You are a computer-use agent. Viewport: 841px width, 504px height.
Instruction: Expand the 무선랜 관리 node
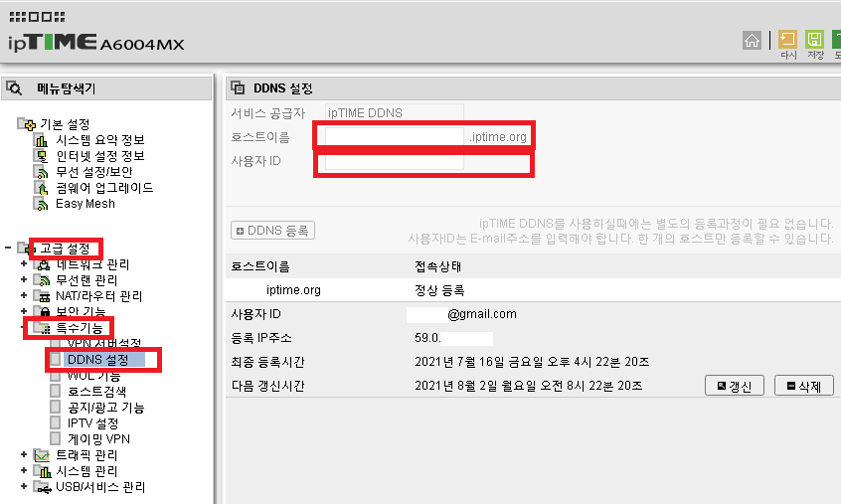click(24, 279)
